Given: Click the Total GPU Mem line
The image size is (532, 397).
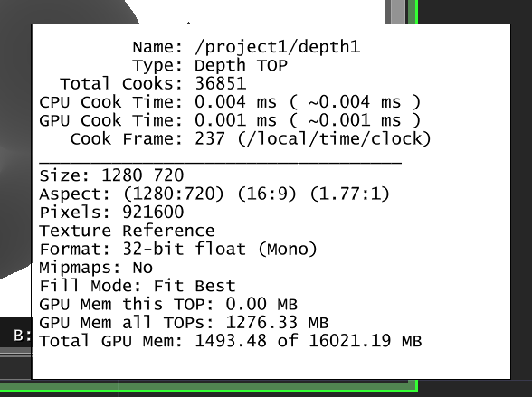Looking at the screenshot, I should [231, 341].
